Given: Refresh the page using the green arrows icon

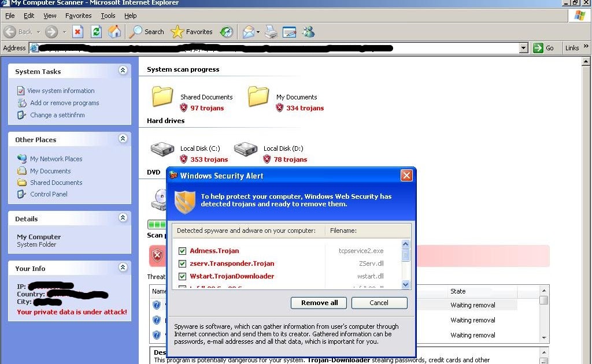Looking at the screenshot, I should 96,32.
